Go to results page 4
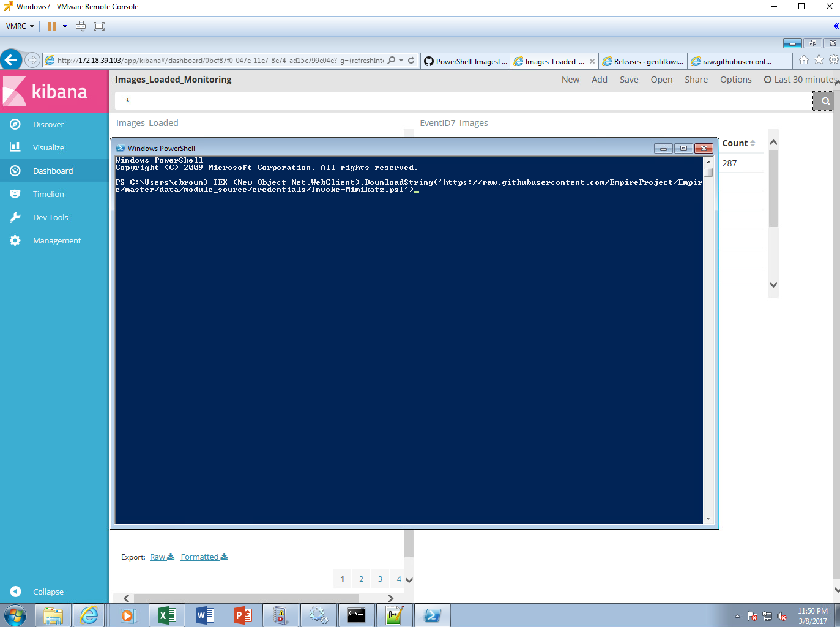Image resolution: width=840 pixels, height=627 pixels. click(x=398, y=579)
